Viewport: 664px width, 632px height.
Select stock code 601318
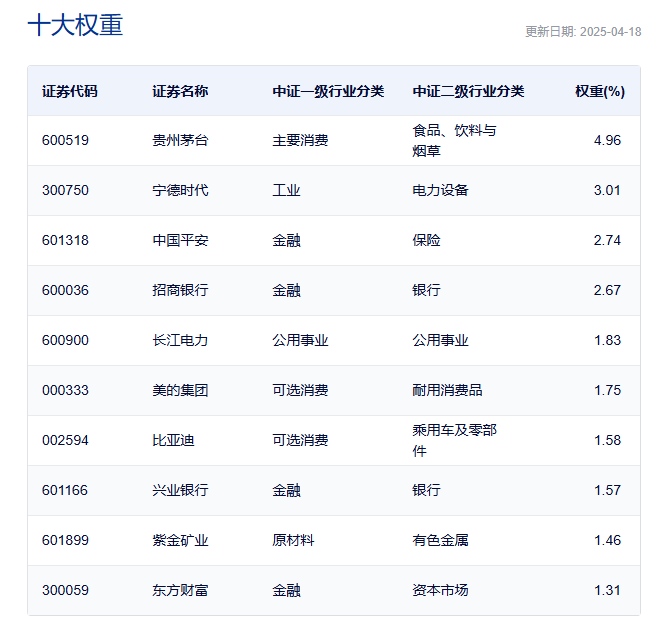click(65, 240)
